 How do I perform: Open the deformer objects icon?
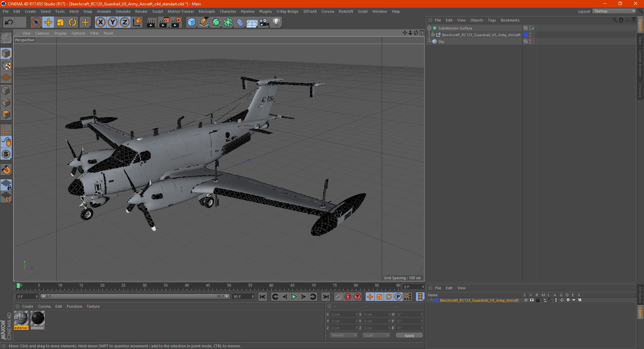240,22
